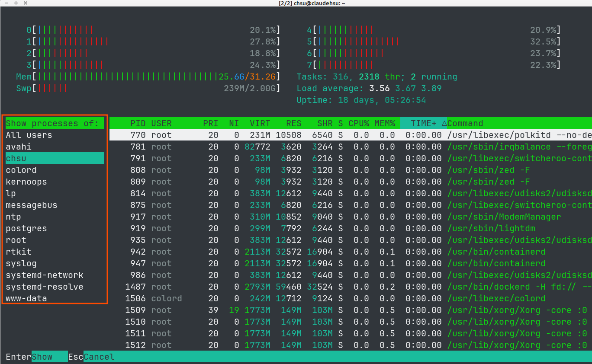Select the lightdm process row

click(351, 228)
